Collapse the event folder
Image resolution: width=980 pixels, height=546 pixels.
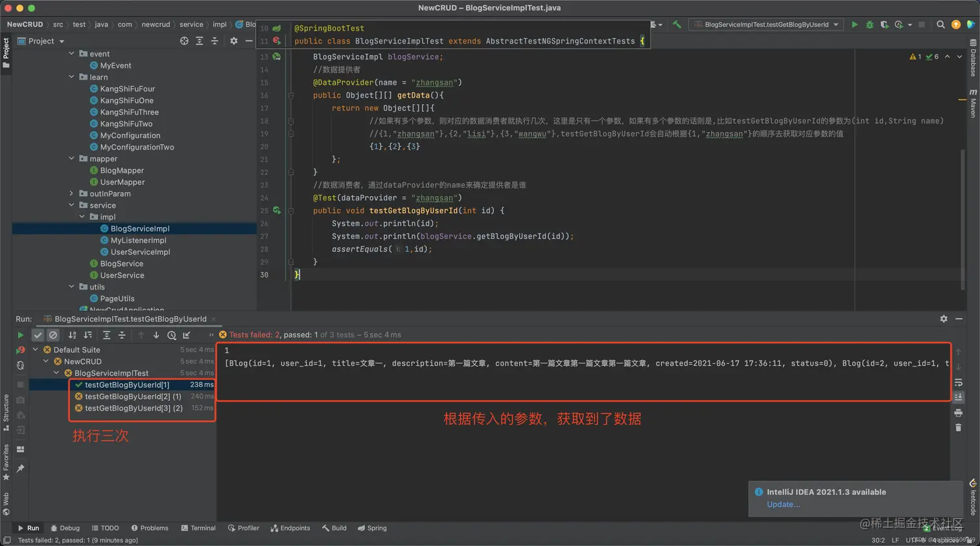coord(71,54)
